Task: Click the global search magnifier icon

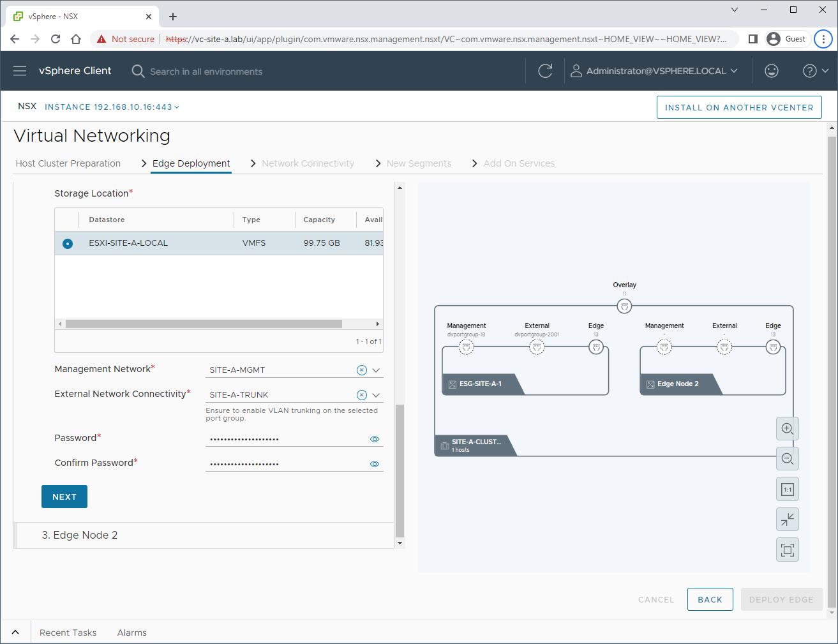Action: [138, 71]
